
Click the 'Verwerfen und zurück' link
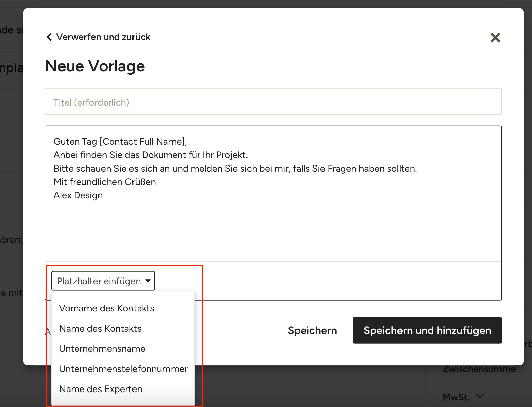103,37
